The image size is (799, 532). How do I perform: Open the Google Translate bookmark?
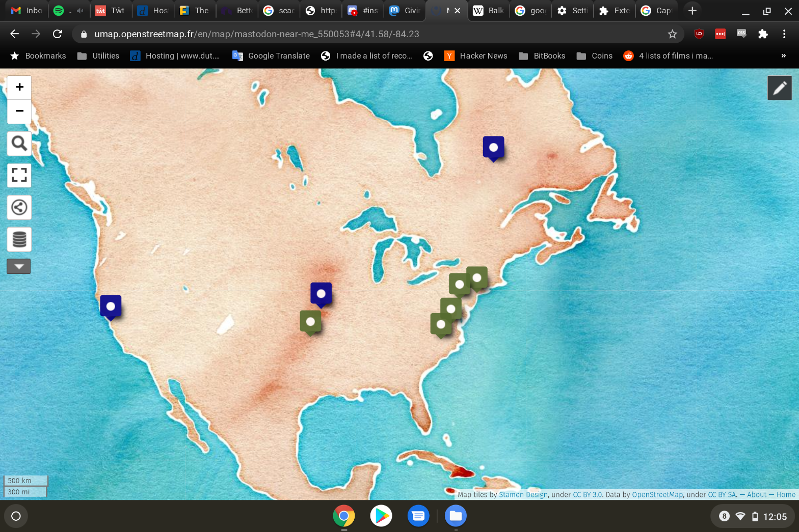(271, 56)
